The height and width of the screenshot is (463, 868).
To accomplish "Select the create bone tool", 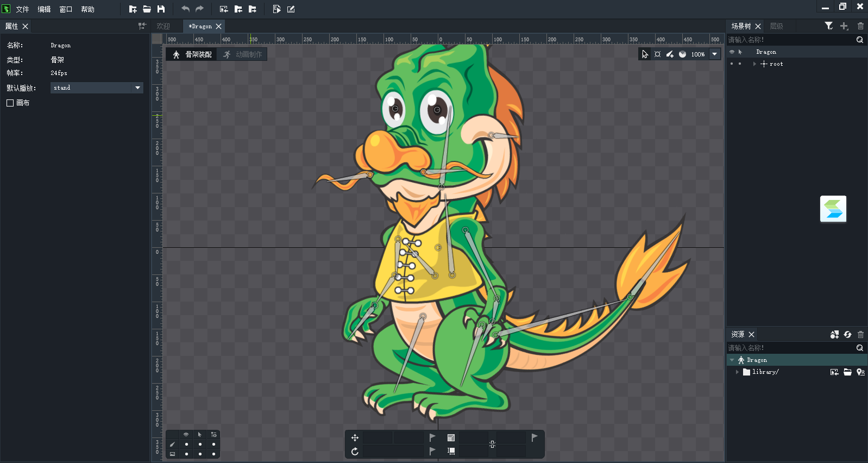I will click(670, 54).
